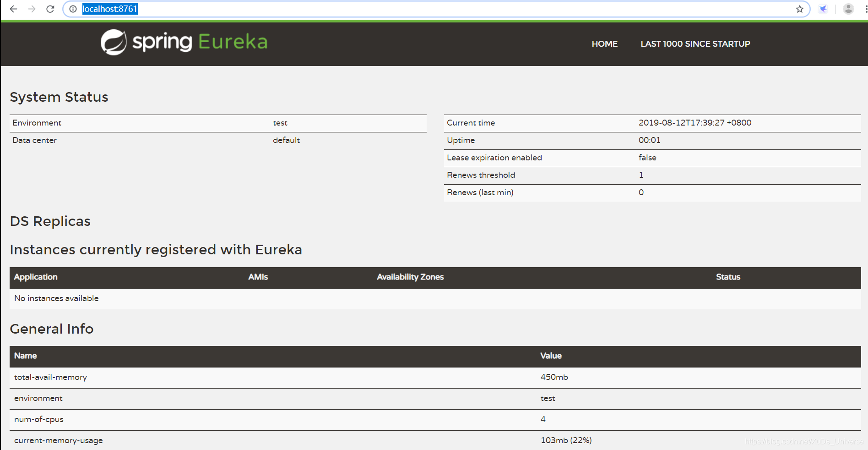Select the Renews threshold label

point(481,175)
